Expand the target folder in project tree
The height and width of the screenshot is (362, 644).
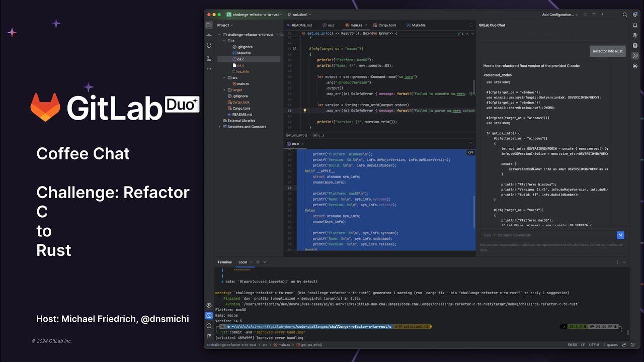(x=224, y=90)
